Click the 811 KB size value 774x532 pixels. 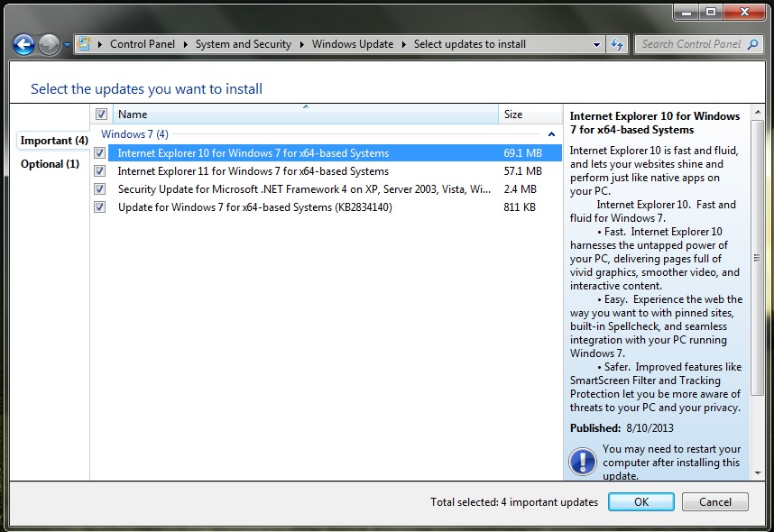520,206
